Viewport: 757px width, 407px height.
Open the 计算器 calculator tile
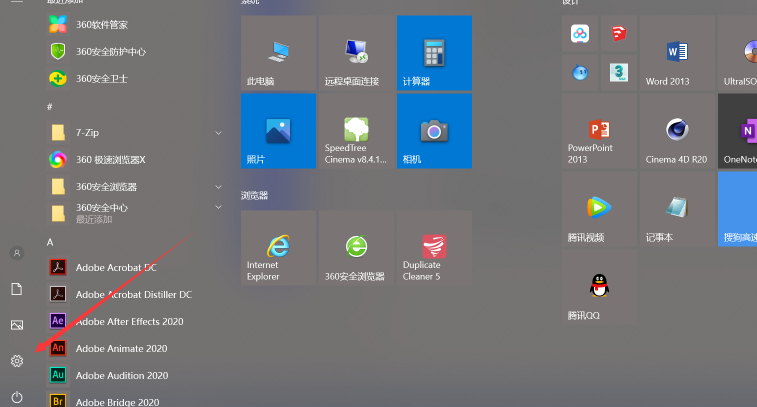pos(435,53)
